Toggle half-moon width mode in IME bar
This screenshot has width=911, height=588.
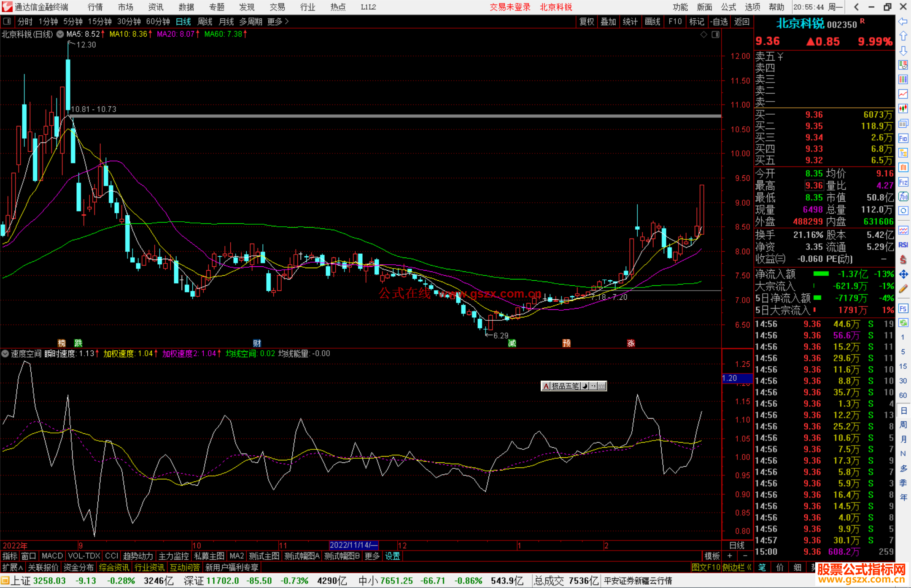coord(585,386)
